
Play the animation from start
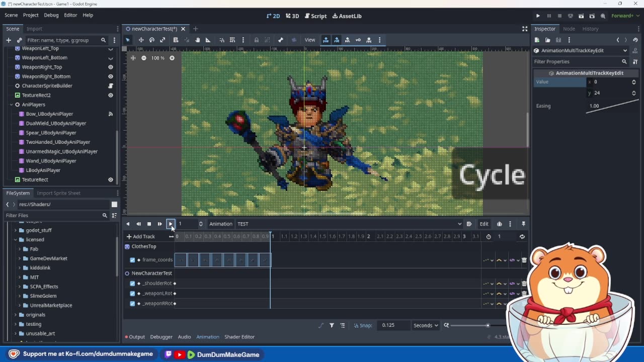(x=160, y=224)
